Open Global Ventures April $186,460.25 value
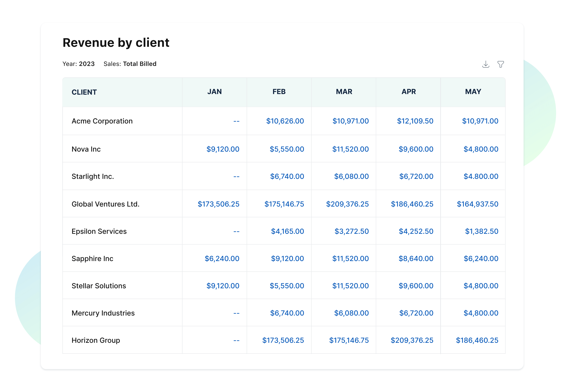Screen dimensions: 564x392 (x=412, y=204)
